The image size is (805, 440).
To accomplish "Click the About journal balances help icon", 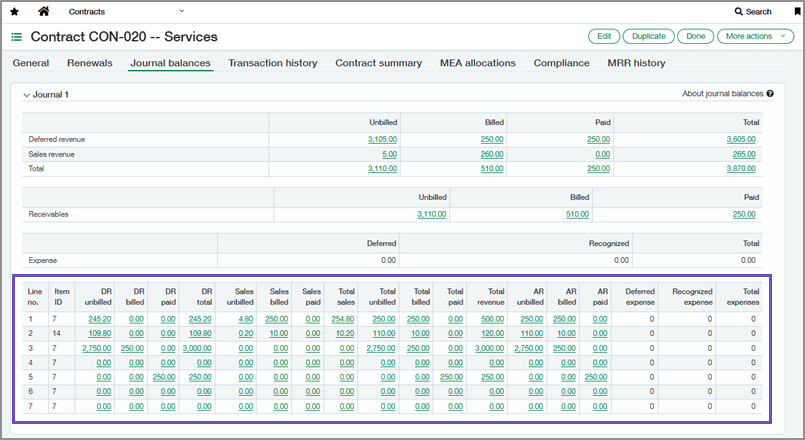I will (x=770, y=94).
